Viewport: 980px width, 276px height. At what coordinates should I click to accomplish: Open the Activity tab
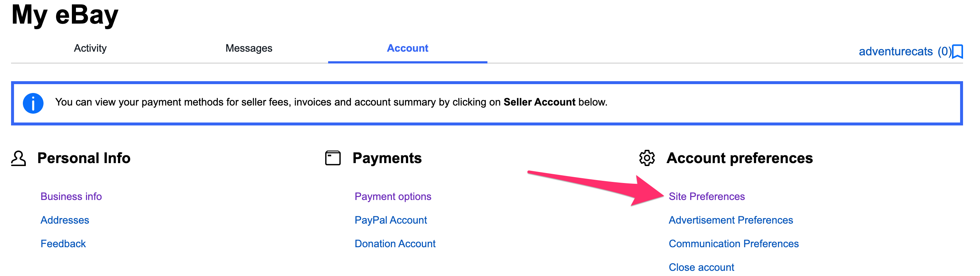click(x=90, y=48)
